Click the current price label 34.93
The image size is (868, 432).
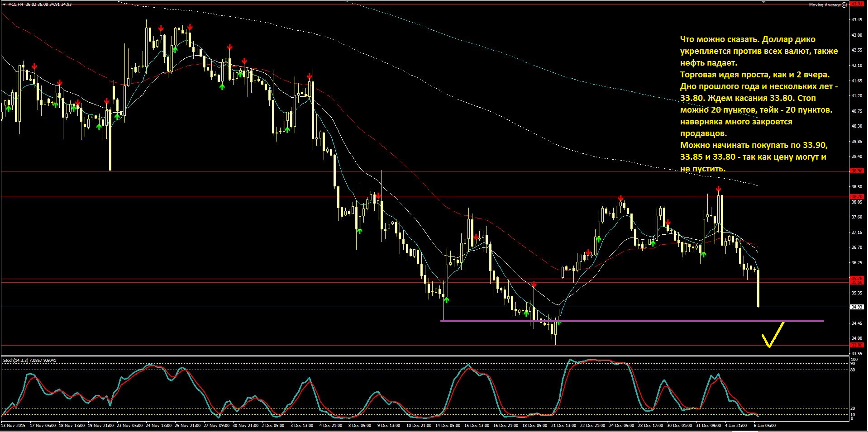(857, 307)
